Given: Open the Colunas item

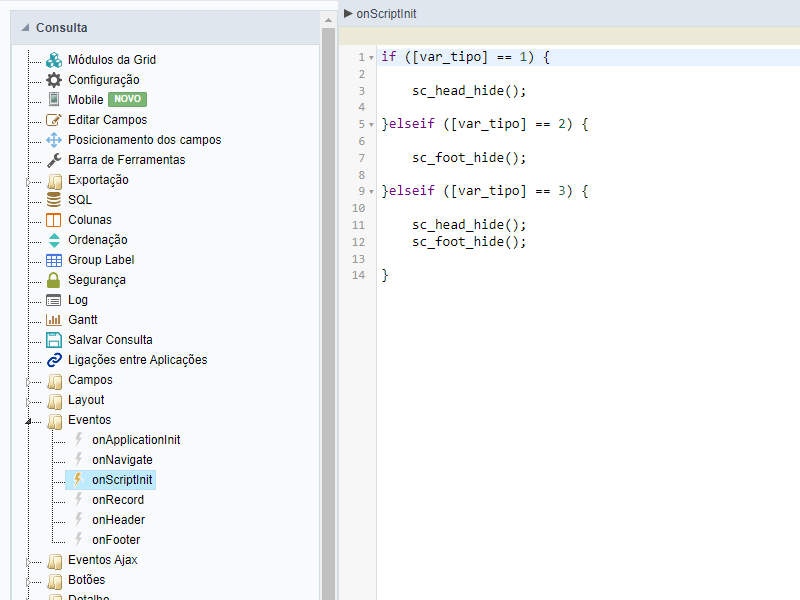Looking at the screenshot, I should (90, 220).
